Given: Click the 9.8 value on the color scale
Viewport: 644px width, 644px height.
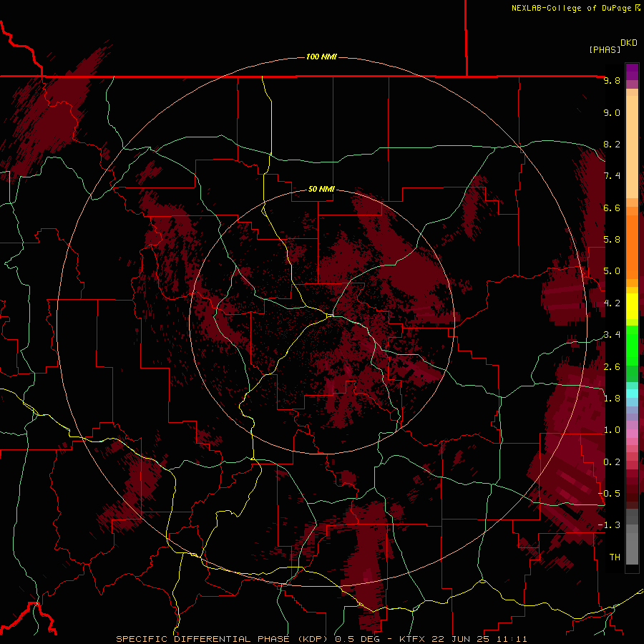Looking at the screenshot, I should (612, 80).
